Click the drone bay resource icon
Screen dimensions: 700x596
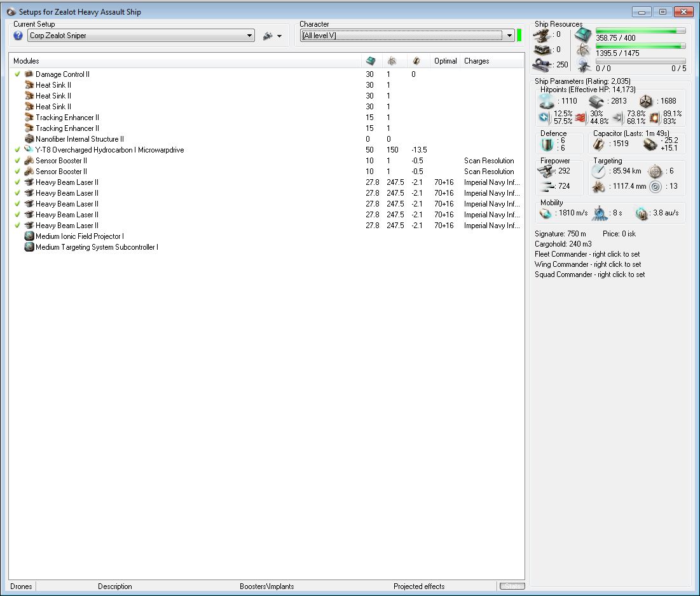pyautogui.click(x=583, y=65)
